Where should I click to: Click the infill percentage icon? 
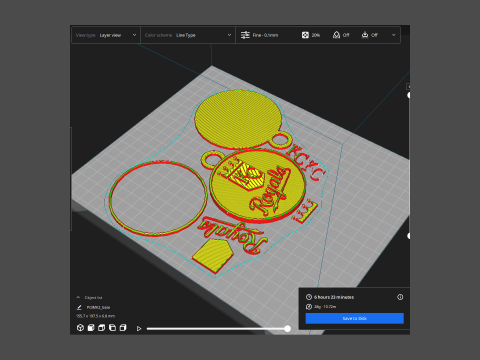point(305,35)
